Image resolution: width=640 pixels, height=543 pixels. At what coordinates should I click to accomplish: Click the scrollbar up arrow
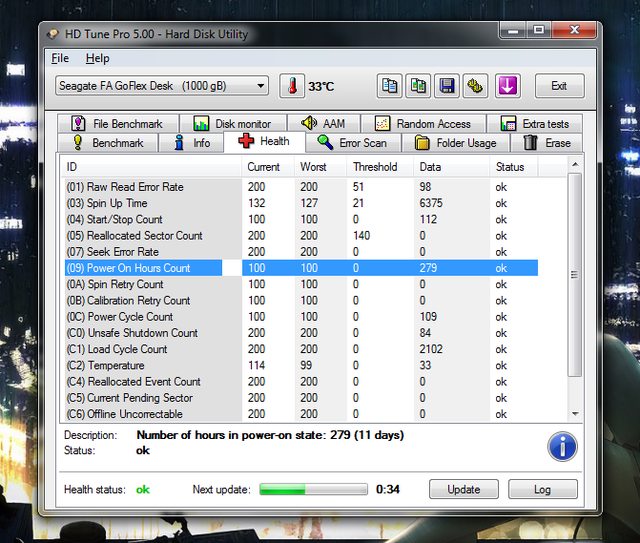pyautogui.click(x=575, y=165)
